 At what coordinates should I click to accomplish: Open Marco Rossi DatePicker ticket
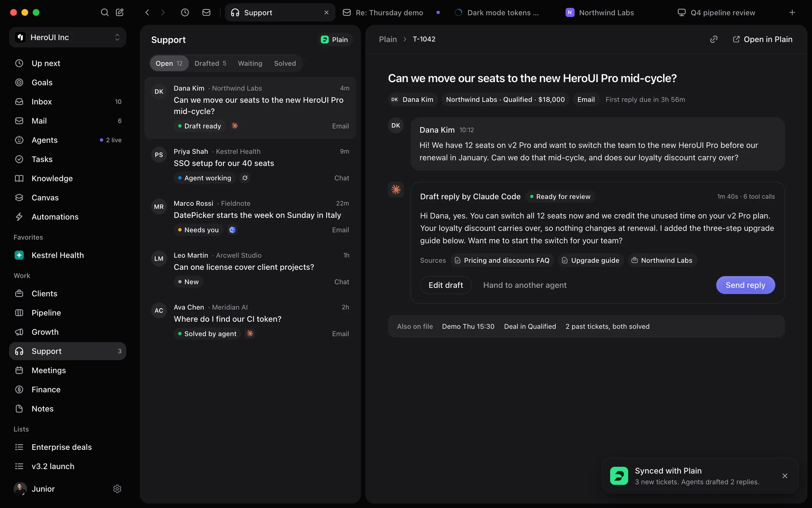(x=250, y=217)
